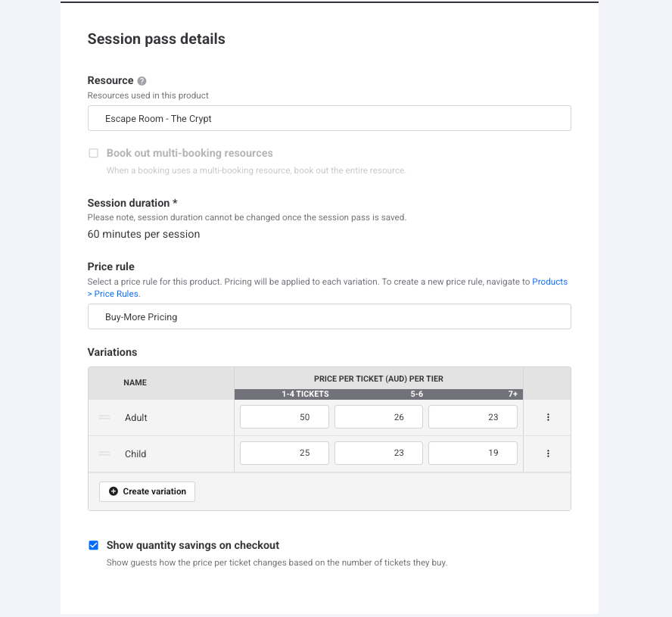Uncheck Show quantity savings on checkout
This screenshot has height=617, width=672.
tap(93, 545)
